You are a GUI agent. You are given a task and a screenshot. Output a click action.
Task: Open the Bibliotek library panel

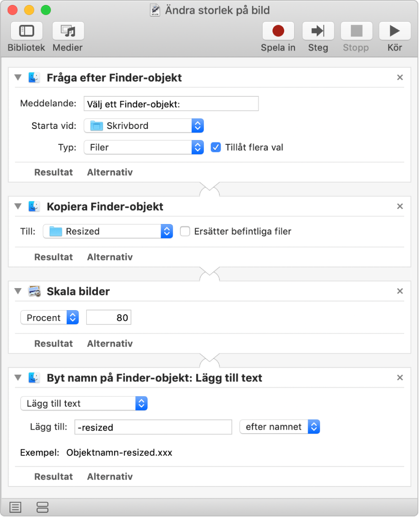point(26,31)
